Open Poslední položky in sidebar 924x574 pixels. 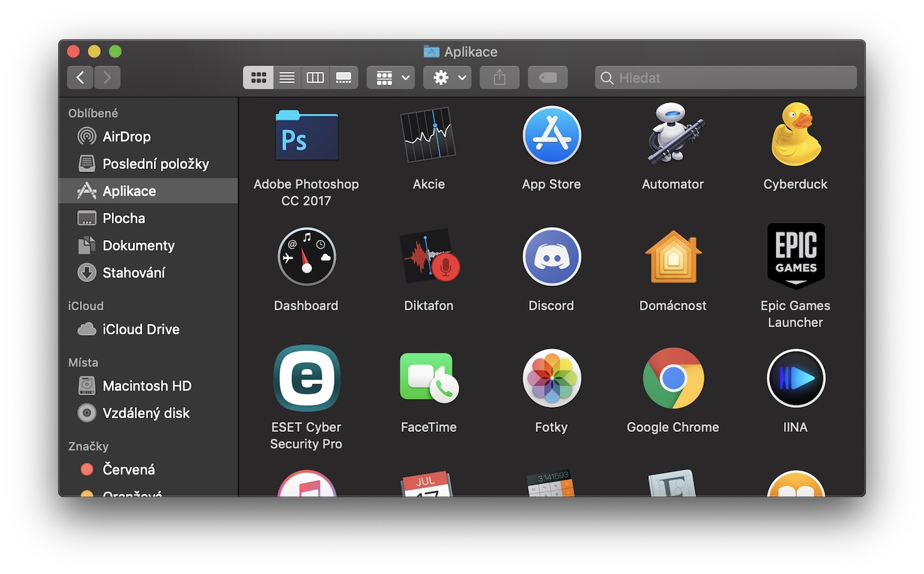pos(148,164)
